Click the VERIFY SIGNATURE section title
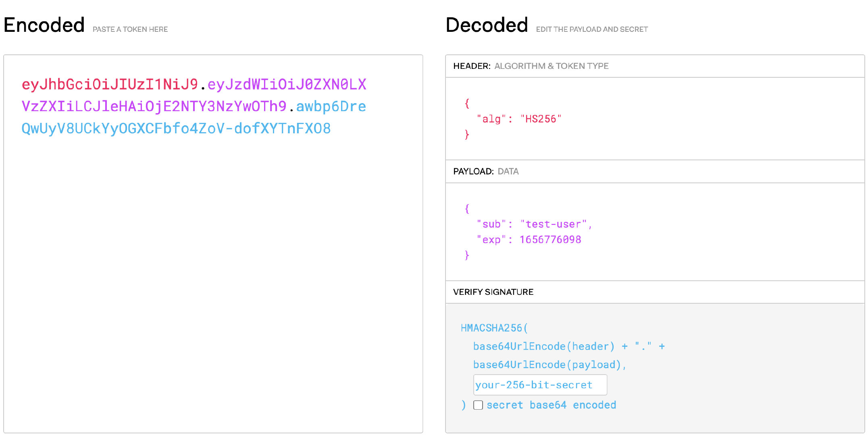Image resolution: width=868 pixels, height=435 pixels. coord(493,292)
